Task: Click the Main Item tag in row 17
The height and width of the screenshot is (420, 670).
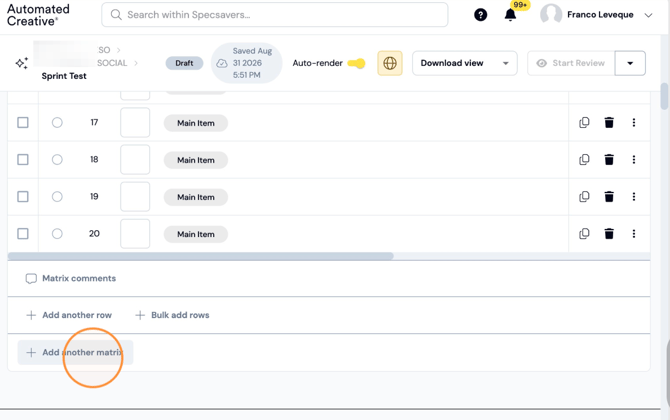Action: pos(196,123)
